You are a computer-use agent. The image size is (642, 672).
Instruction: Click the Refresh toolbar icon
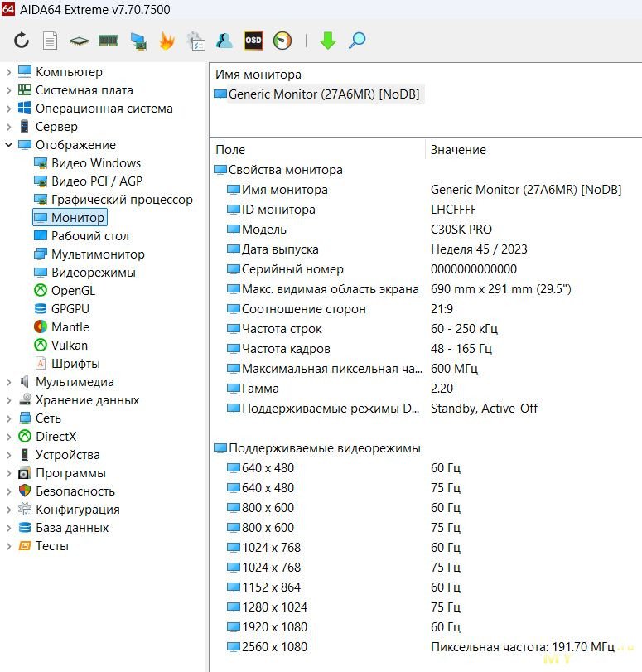point(22,41)
